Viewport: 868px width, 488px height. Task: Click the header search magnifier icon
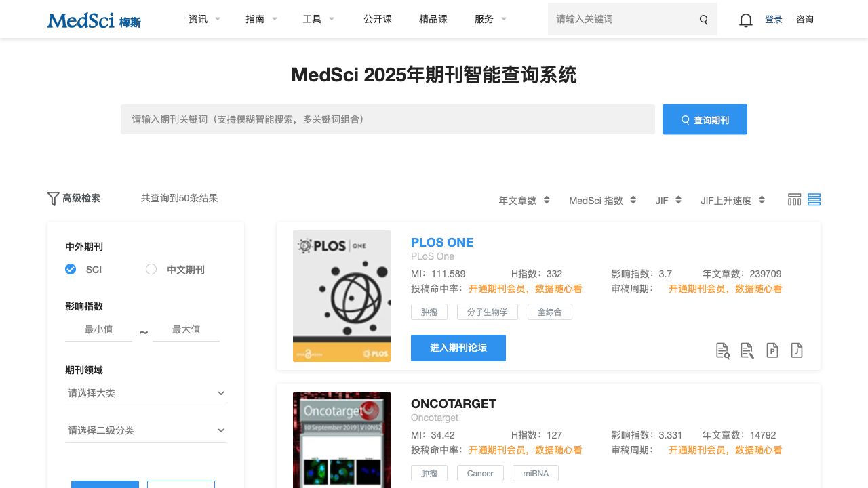[703, 20]
